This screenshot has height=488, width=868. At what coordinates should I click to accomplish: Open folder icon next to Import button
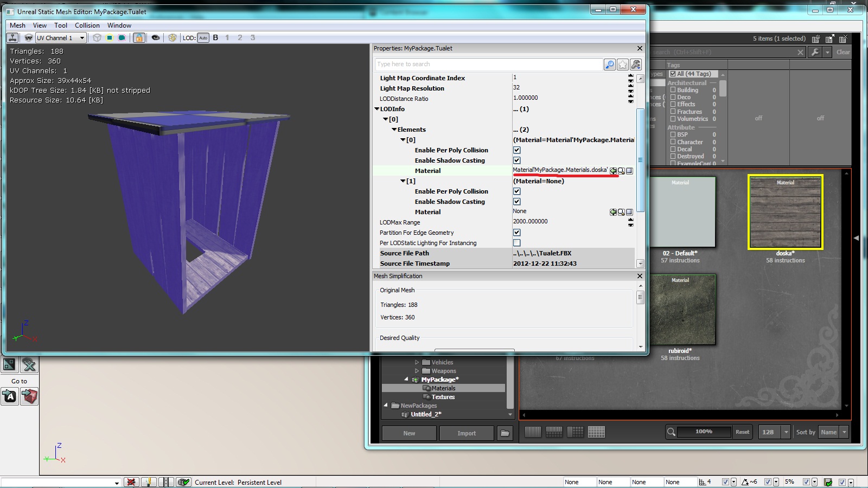[x=505, y=433]
